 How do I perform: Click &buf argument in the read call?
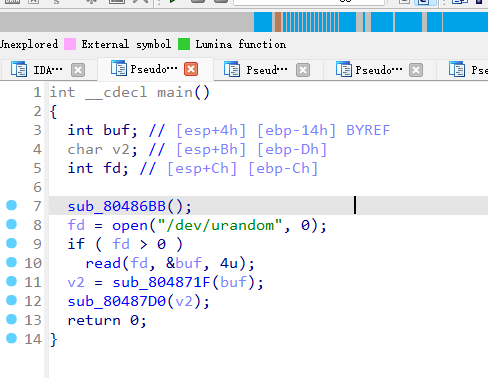coord(184,263)
